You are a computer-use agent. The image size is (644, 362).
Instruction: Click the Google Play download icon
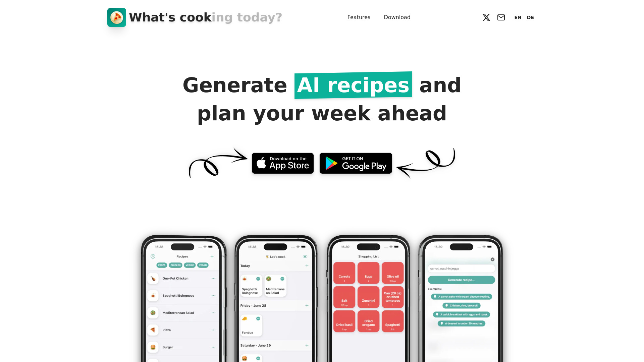coord(356,163)
